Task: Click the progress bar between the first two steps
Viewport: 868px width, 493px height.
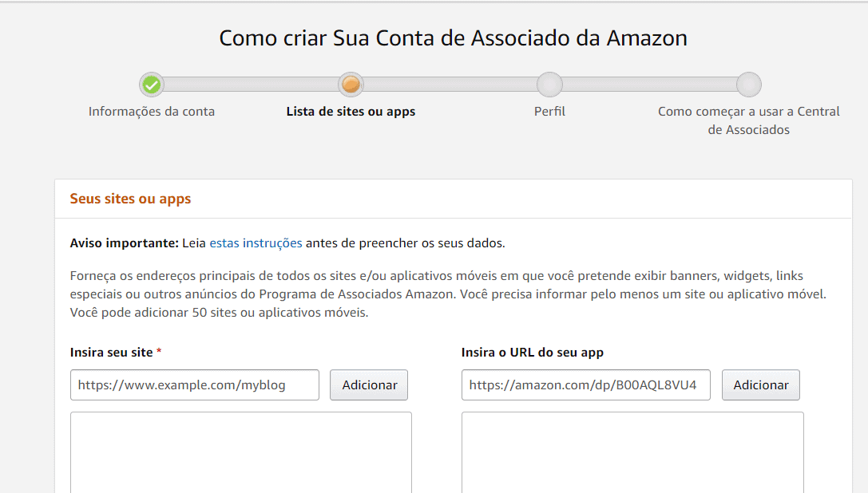Action: (x=251, y=85)
